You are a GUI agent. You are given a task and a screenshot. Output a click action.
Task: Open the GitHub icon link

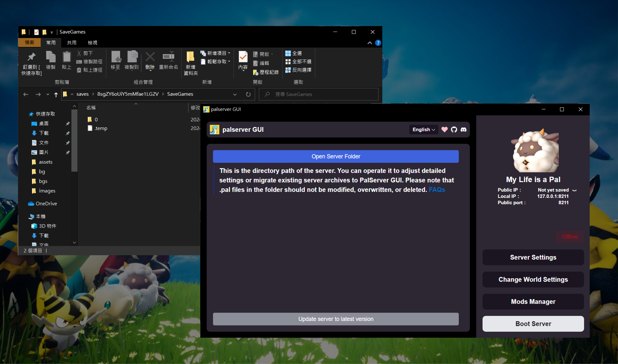(454, 130)
